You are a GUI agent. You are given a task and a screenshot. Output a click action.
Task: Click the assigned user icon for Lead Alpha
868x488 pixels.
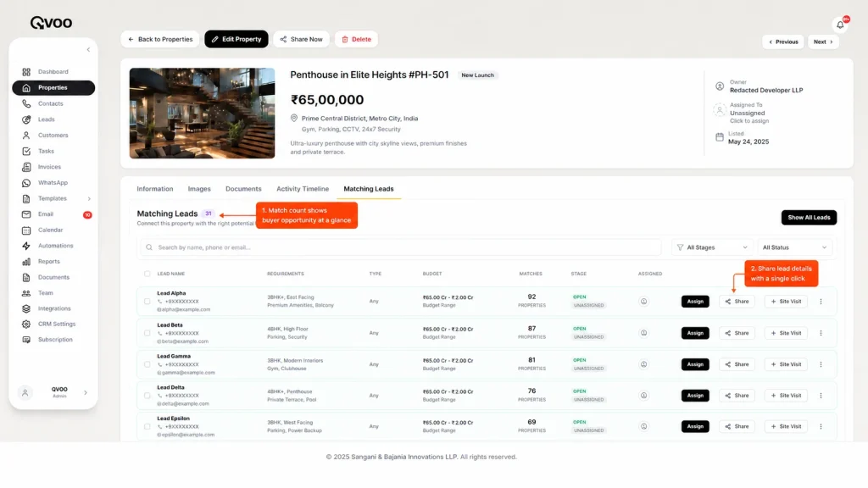[643, 302]
